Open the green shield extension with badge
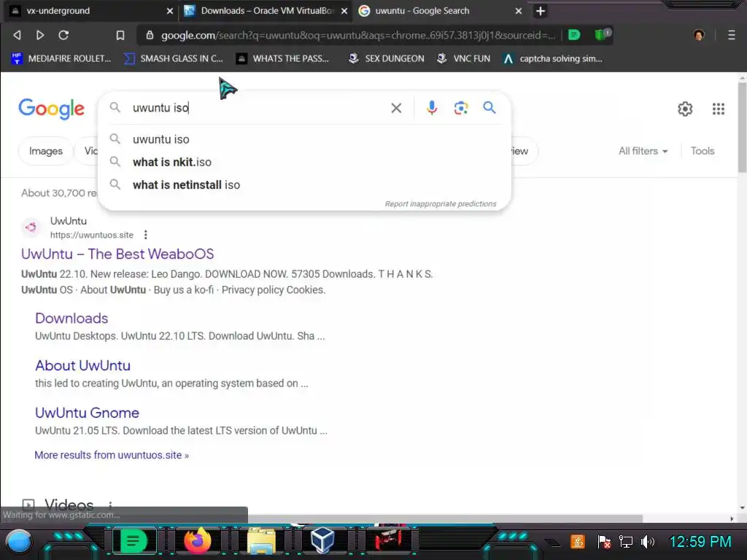The height and width of the screenshot is (560, 747). point(603,34)
